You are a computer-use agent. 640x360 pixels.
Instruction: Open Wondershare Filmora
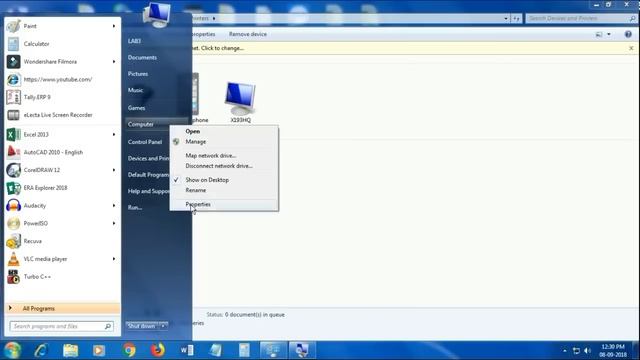(62, 62)
